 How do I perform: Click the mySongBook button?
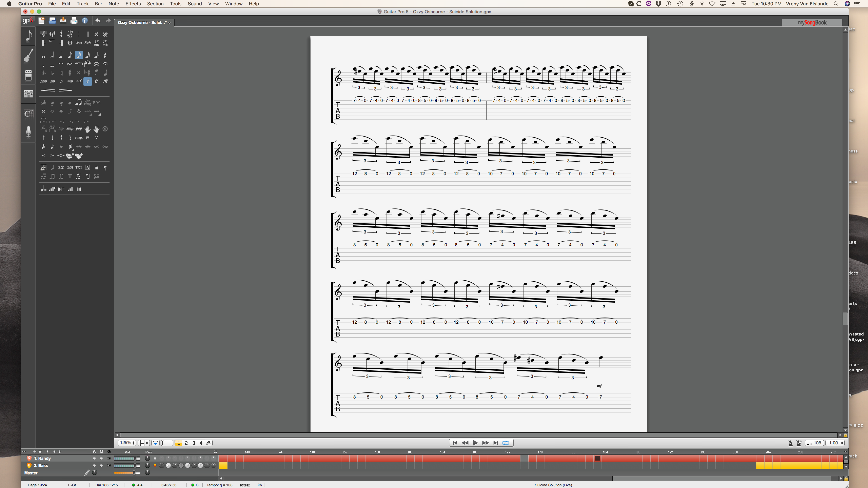coord(812,23)
